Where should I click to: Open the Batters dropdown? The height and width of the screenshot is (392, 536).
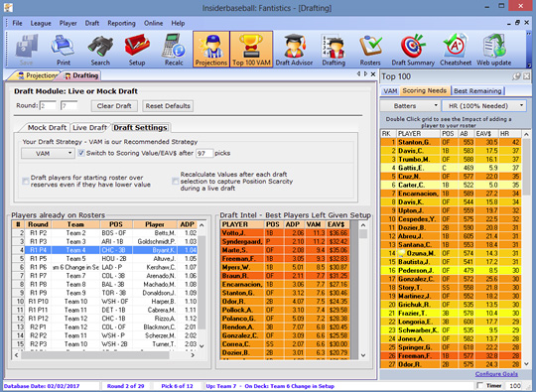(x=411, y=106)
